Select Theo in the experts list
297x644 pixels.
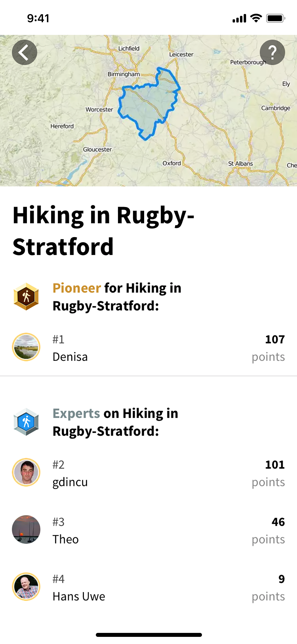(x=65, y=539)
